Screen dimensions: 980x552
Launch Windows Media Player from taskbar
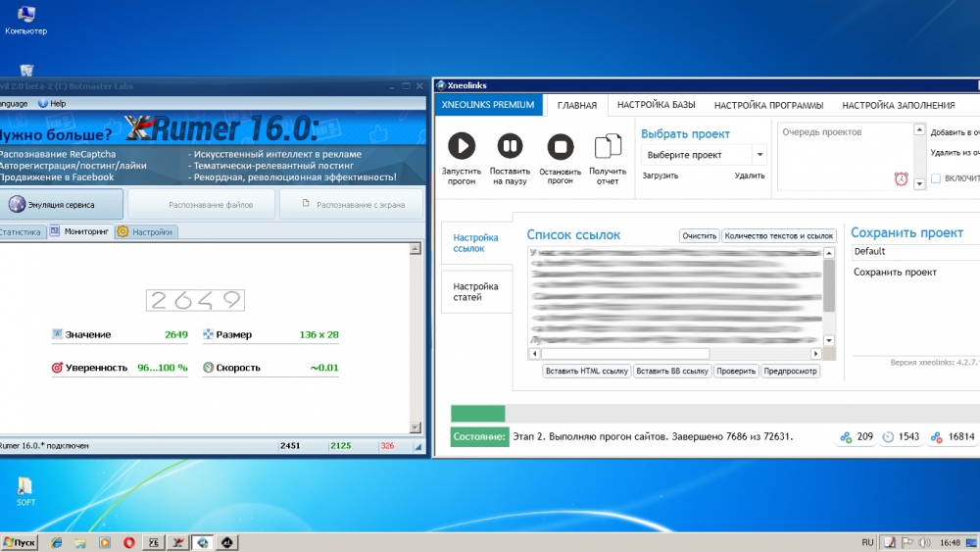coord(105,542)
